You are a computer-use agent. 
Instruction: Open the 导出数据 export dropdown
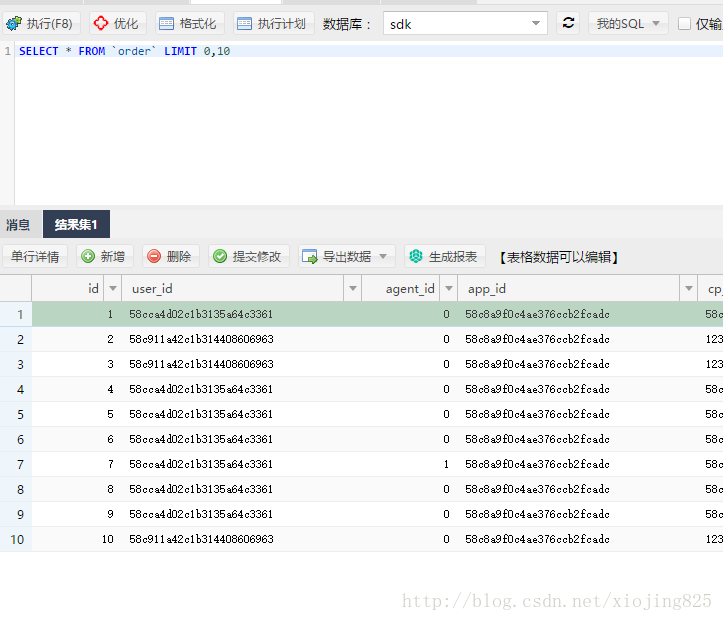click(347, 256)
